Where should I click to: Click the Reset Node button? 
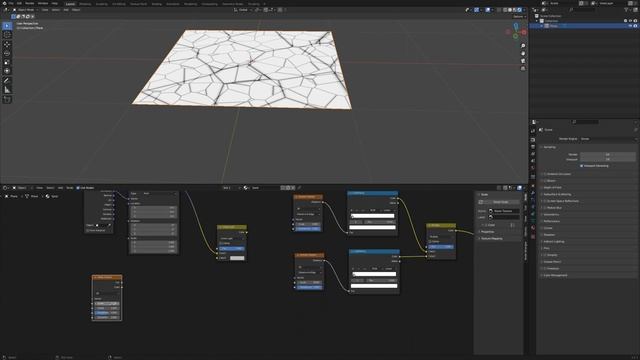(499, 202)
